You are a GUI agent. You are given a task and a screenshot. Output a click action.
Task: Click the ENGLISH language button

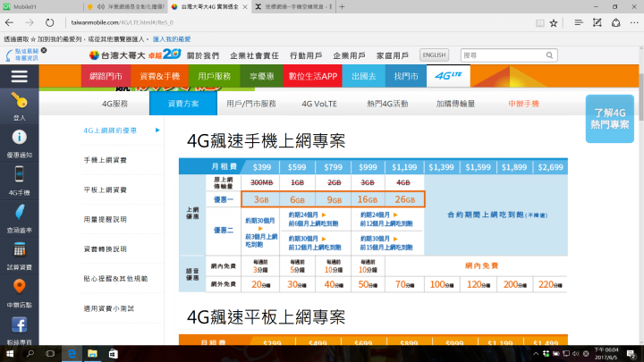point(434,55)
